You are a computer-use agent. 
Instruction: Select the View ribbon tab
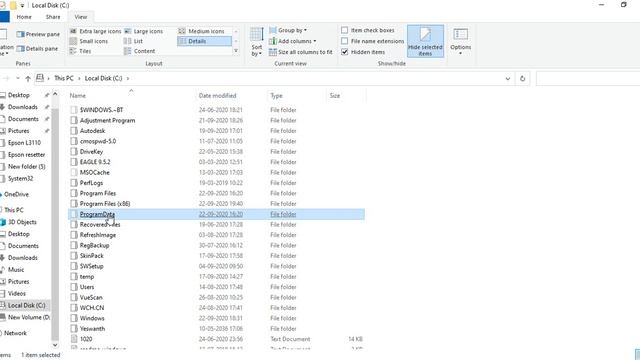[x=81, y=17]
